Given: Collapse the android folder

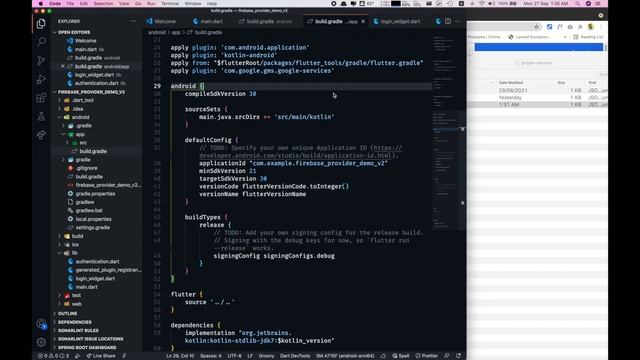Looking at the screenshot, I should (80, 117).
